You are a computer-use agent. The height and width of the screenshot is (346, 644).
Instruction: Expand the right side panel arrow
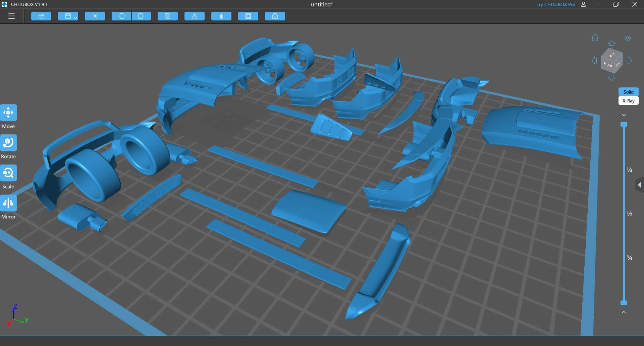(x=640, y=185)
